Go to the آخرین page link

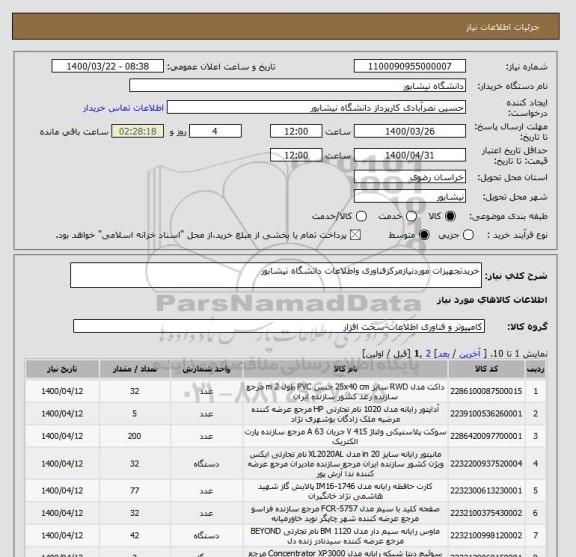pos(470,354)
